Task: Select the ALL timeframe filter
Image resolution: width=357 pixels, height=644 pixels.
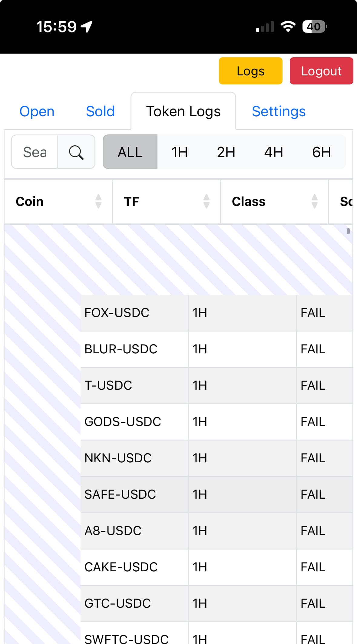Action: coord(130,152)
